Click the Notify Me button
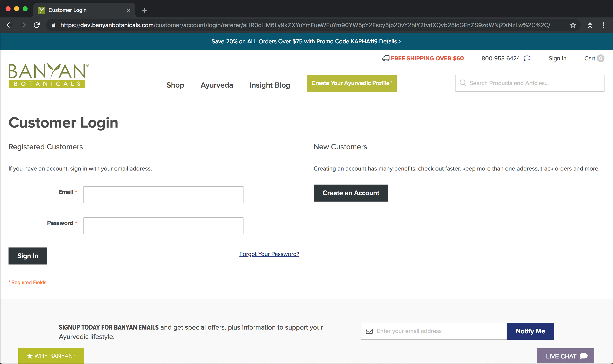 [x=530, y=331]
